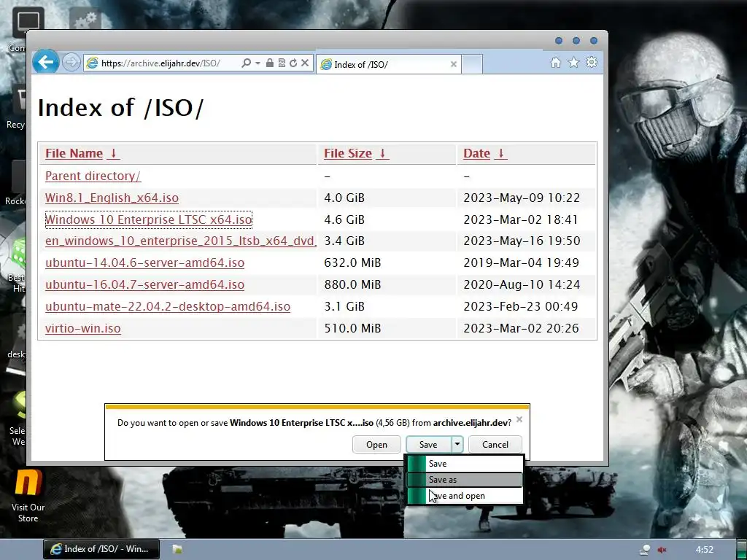Open the address bar autocomplete dropdown arrow
The width and height of the screenshot is (747, 560).
point(258,63)
